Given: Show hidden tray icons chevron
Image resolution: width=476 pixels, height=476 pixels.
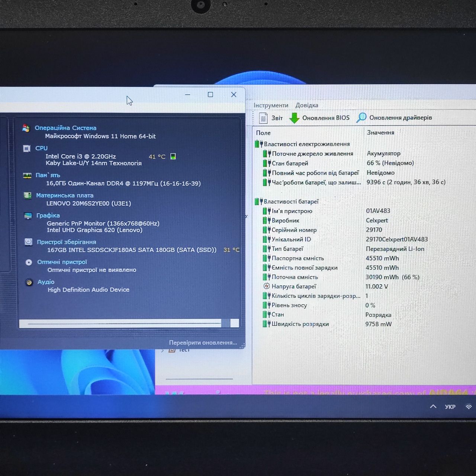Looking at the screenshot, I should click(x=433, y=406).
